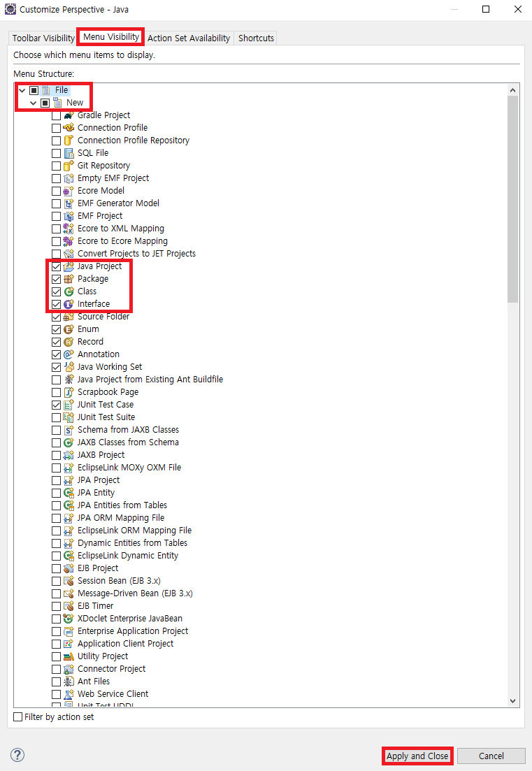Click the Git Repository icon
The image size is (532, 771).
[69, 166]
